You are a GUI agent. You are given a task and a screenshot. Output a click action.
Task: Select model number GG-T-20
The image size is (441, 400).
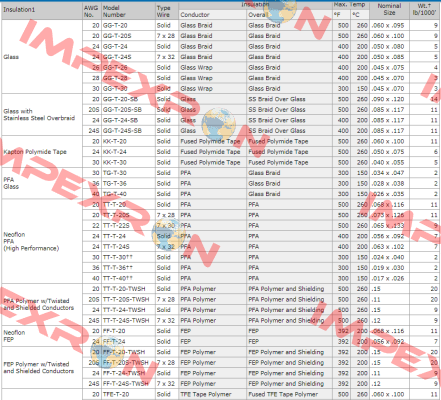[115, 25]
